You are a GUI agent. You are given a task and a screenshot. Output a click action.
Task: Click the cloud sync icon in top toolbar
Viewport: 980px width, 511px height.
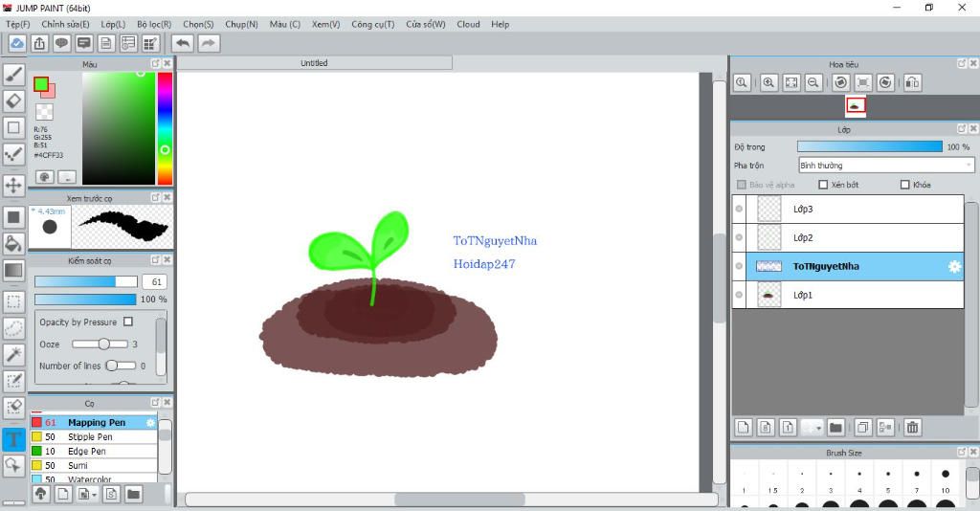[x=17, y=43]
